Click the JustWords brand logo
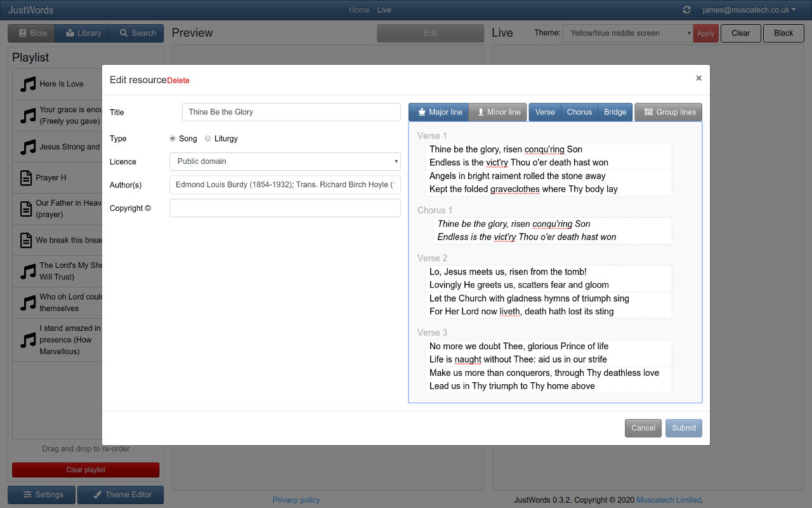Image resolution: width=812 pixels, height=508 pixels. tap(31, 10)
